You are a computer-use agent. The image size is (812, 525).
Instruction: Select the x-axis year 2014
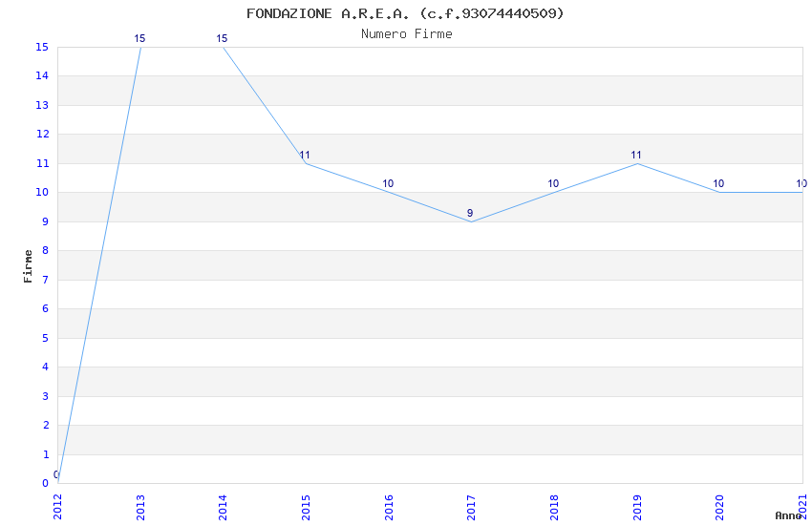tap(223, 507)
